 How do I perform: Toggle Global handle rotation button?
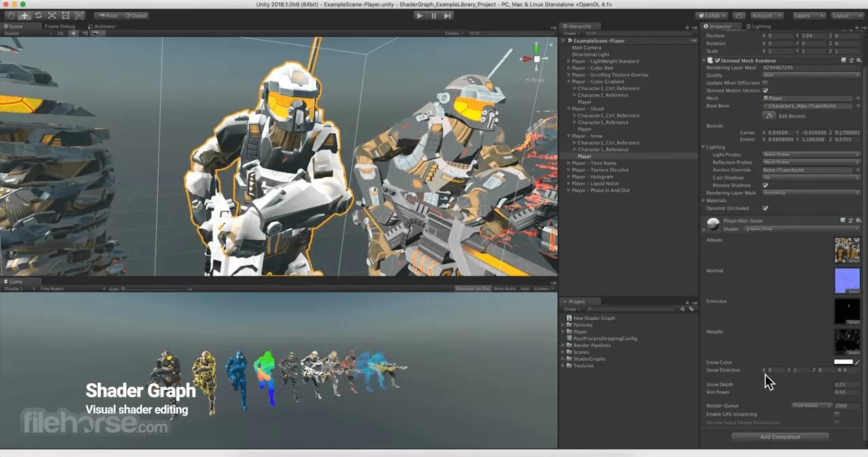[x=136, y=16]
